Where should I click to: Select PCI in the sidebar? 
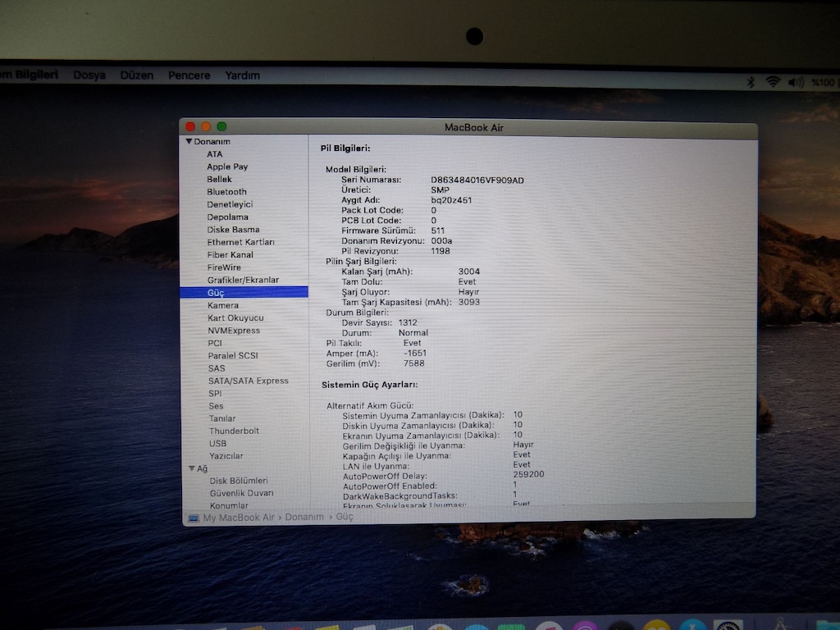pyautogui.click(x=215, y=343)
